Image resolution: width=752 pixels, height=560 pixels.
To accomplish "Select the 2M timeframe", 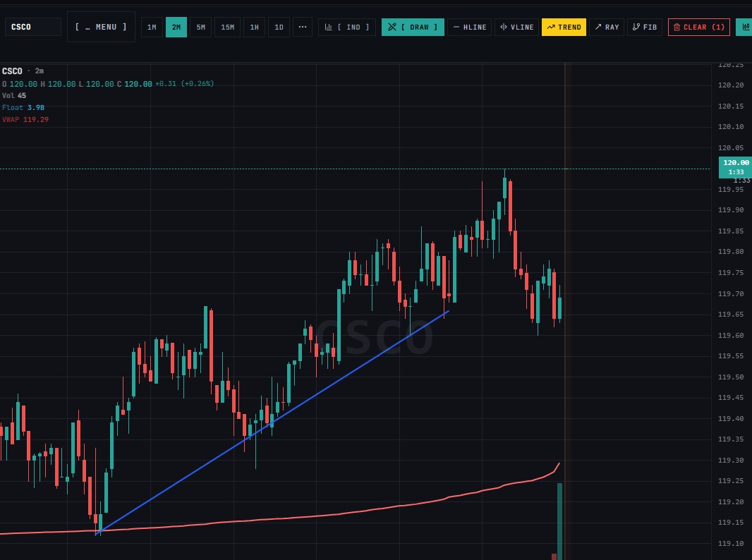I will (176, 27).
